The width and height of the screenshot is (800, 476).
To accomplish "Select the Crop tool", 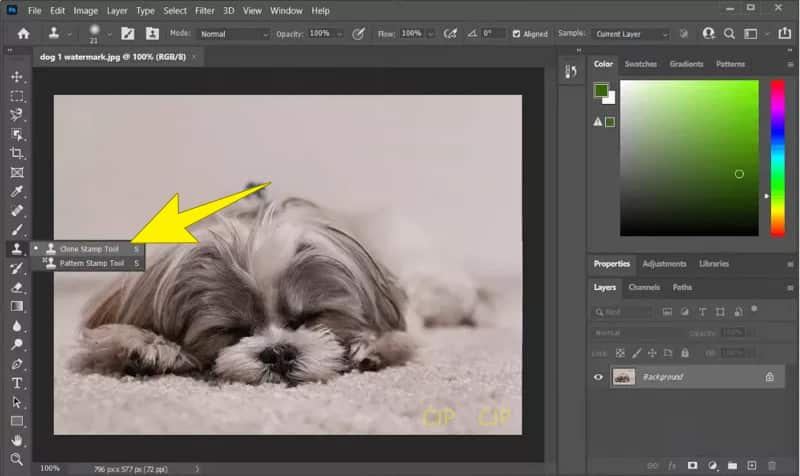I will click(17, 153).
